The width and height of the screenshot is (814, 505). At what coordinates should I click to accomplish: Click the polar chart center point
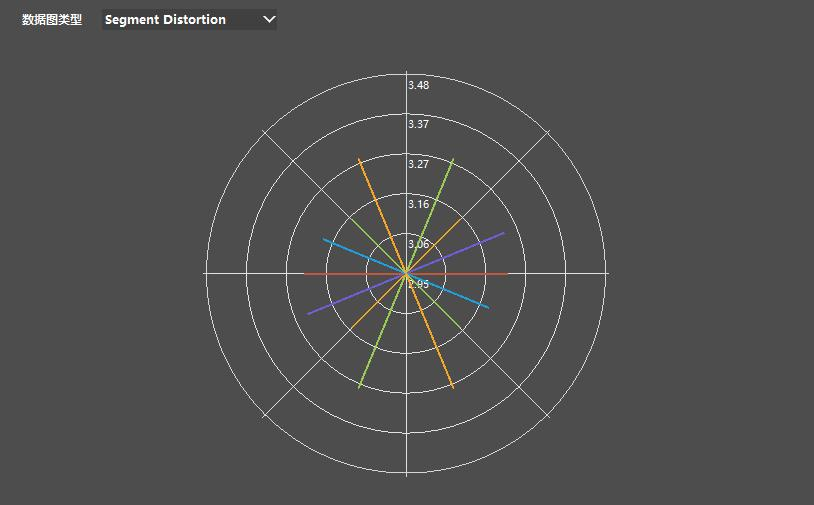(x=406, y=272)
